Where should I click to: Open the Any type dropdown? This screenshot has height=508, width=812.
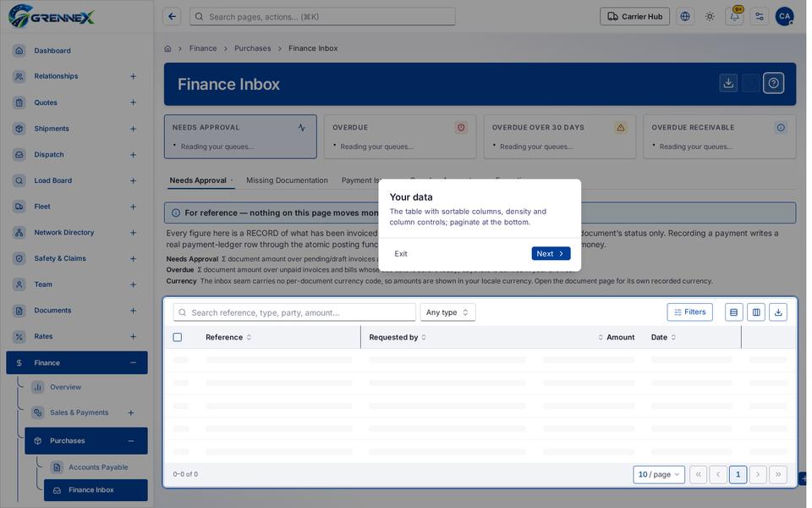pos(447,312)
